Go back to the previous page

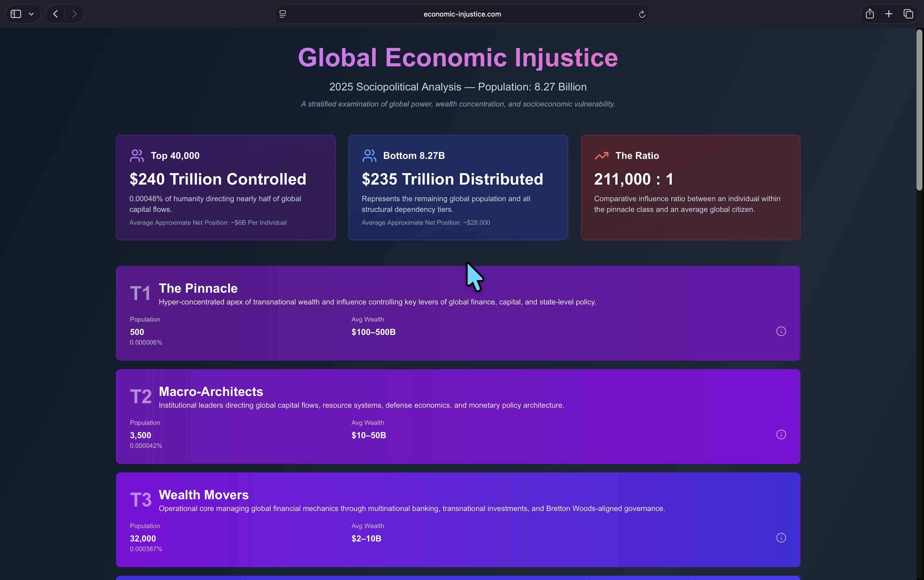click(x=56, y=14)
